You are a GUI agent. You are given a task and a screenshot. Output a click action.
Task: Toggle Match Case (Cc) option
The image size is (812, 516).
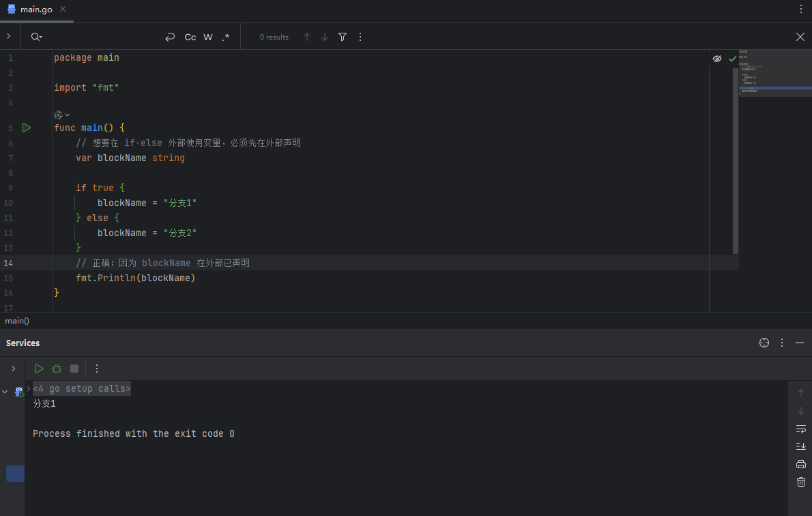pyautogui.click(x=190, y=38)
